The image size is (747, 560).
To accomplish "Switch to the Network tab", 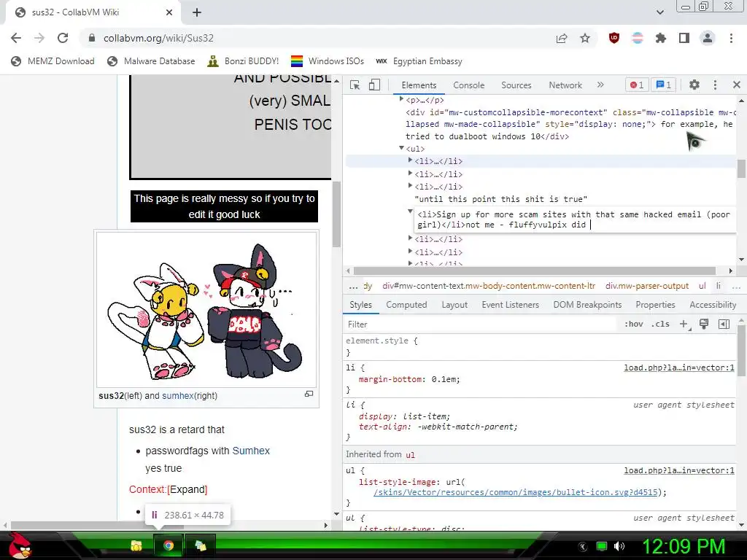I will click(x=565, y=85).
